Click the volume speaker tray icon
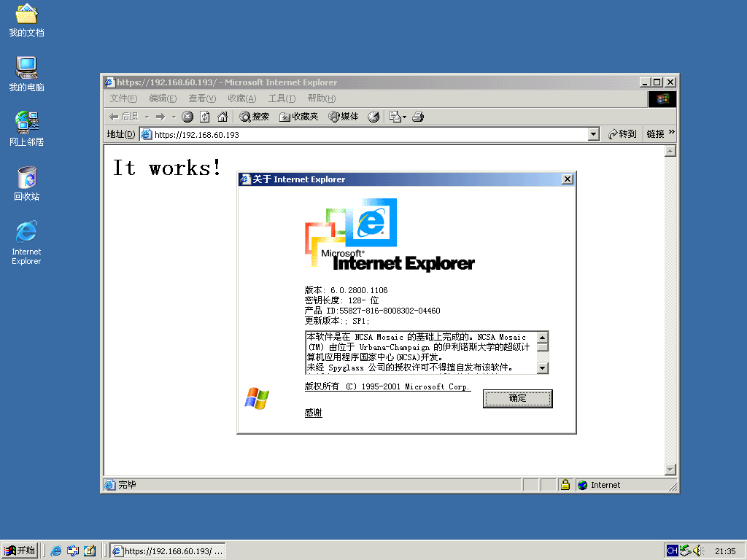Screen dimensions: 747x560 (x=698, y=551)
